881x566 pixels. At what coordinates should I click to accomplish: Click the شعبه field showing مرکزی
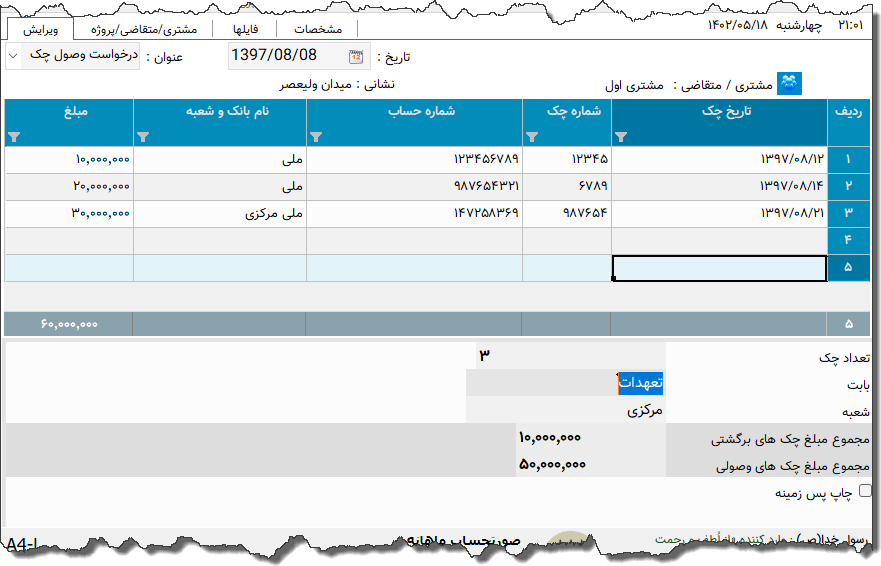pyautogui.click(x=565, y=410)
